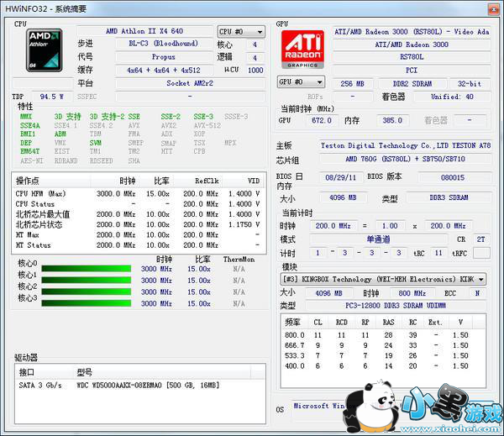The image size is (504, 436).
Task: Click the MMX feature label
Action: tap(26, 117)
